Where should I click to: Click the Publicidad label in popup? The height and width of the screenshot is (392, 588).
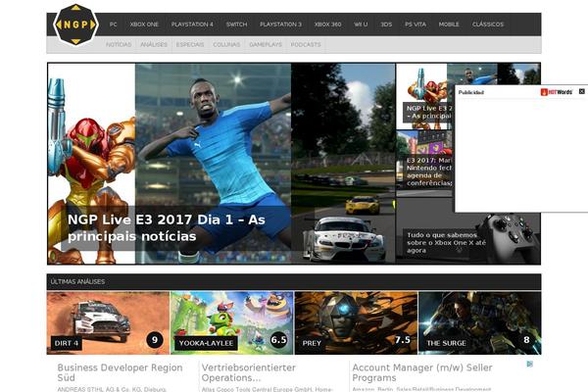pyautogui.click(x=471, y=92)
